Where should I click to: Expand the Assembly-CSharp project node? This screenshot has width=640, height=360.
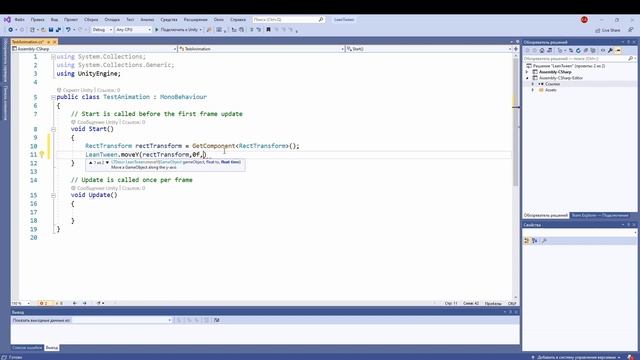click(x=527, y=72)
